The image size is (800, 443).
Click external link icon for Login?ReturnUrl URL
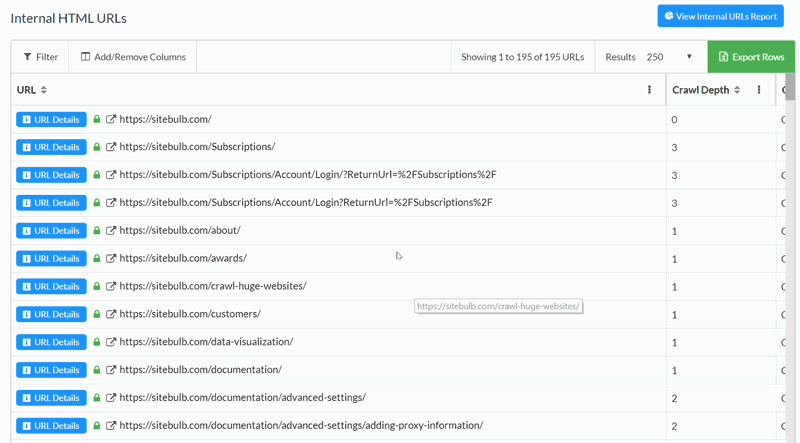[111, 203]
